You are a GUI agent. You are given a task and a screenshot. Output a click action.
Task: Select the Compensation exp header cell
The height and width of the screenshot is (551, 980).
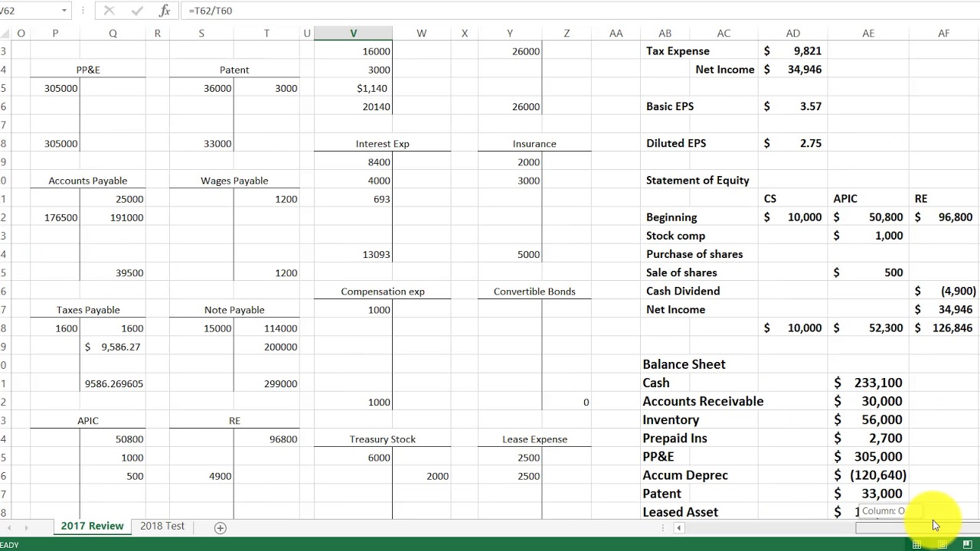(x=382, y=292)
